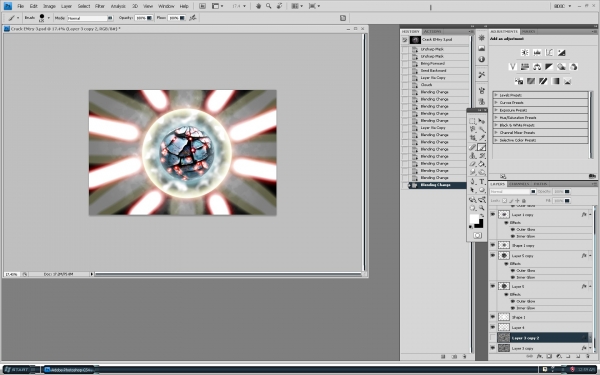Open the layer Opacity slider arrow
600x375 pixels.
567,191
